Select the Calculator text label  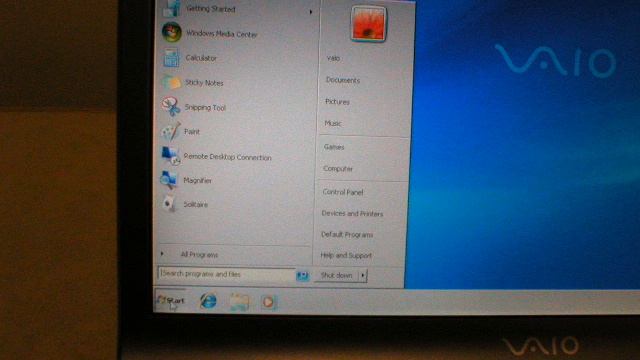(x=201, y=58)
